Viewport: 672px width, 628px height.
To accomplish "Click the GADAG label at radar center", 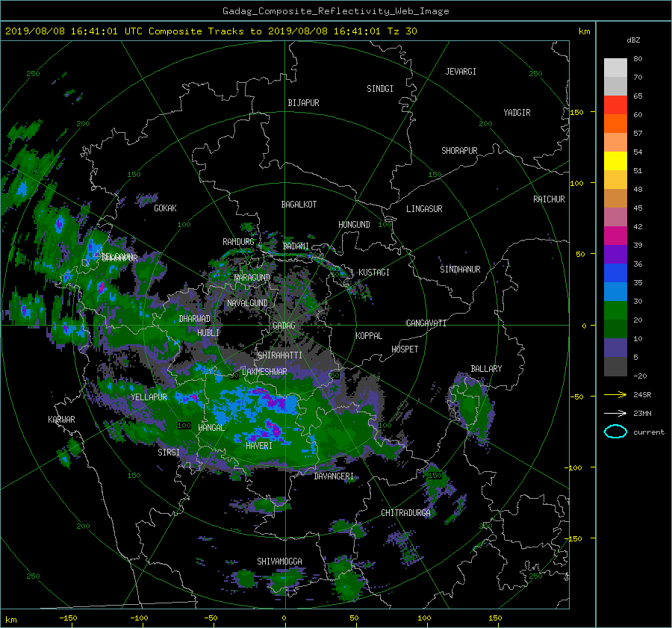I will (284, 326).
